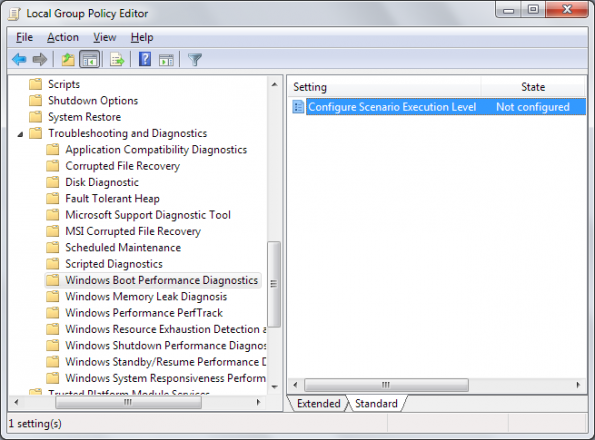Click settings pane horizontal scrollbar right arrow

(578, 385)
